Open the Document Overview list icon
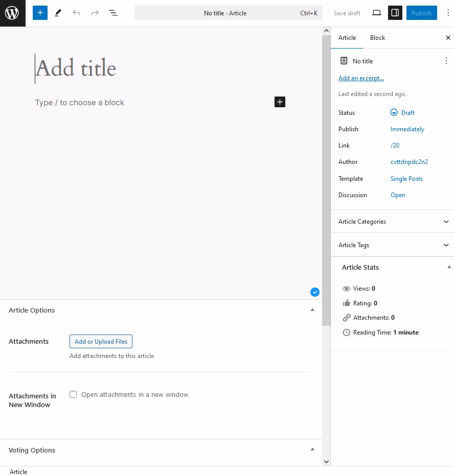The height and width of the screenshot is (476, 454). click(x=113, y=13)
